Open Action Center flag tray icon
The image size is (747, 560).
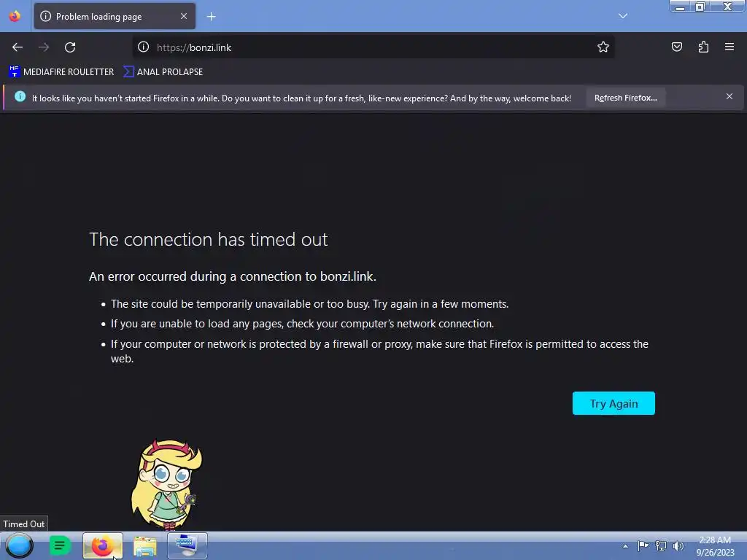pos(643,545)
